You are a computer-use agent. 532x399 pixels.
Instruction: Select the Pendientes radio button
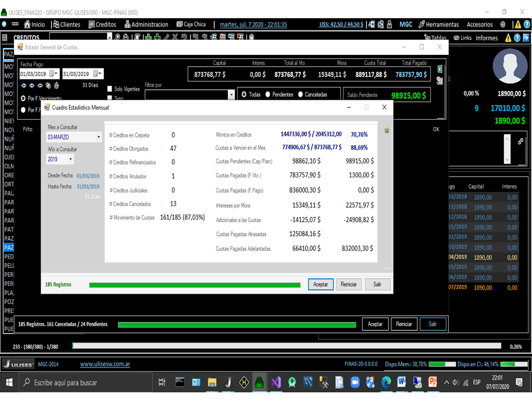coord(268,94)
